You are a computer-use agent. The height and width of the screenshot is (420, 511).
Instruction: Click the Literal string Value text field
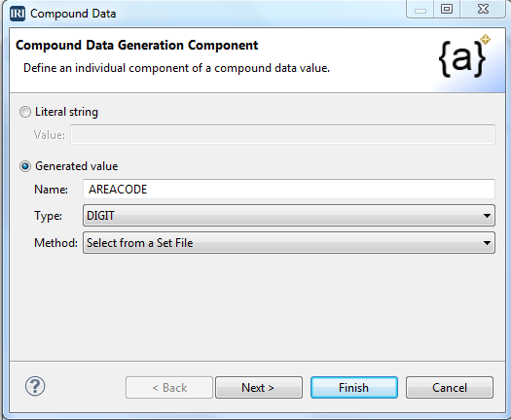[282, 134]
